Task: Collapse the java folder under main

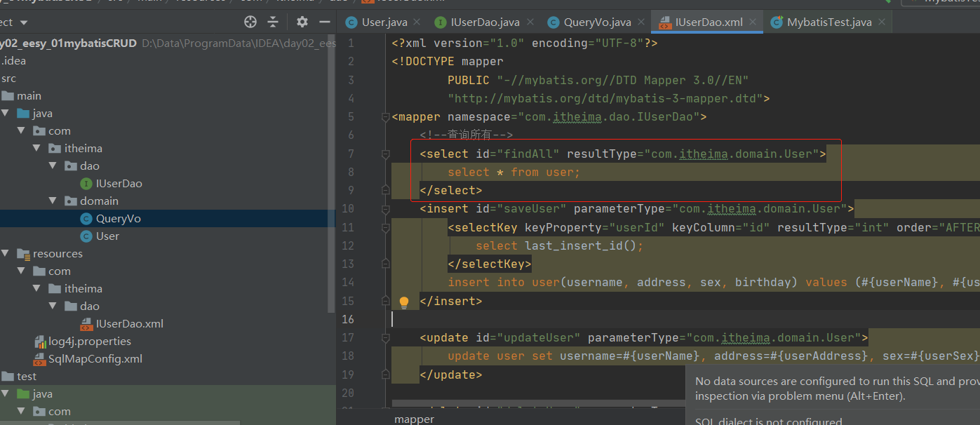Action: coord(6,114)
